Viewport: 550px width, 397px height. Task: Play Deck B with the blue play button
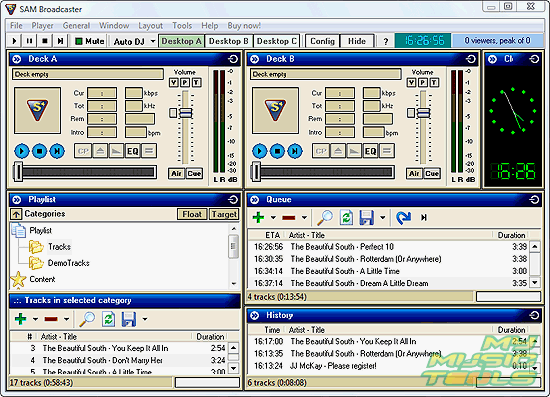(260, 151)
